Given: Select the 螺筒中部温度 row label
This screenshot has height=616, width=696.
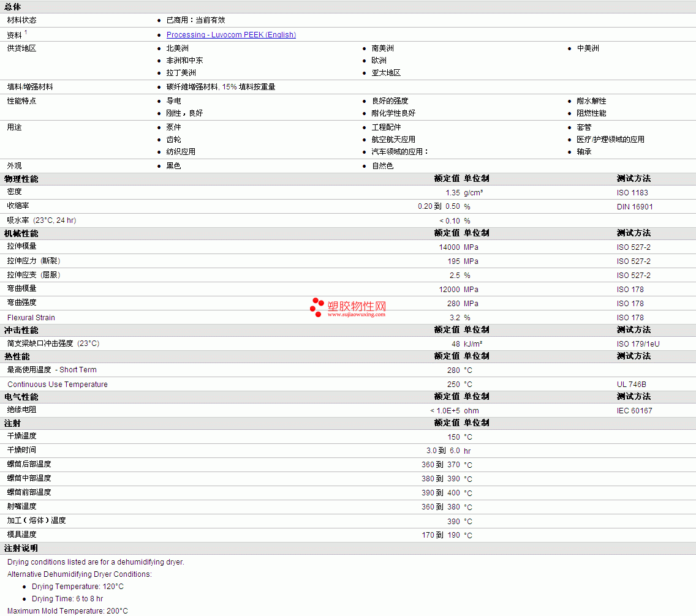Looking at the screenshot, I should coord(29,478).
